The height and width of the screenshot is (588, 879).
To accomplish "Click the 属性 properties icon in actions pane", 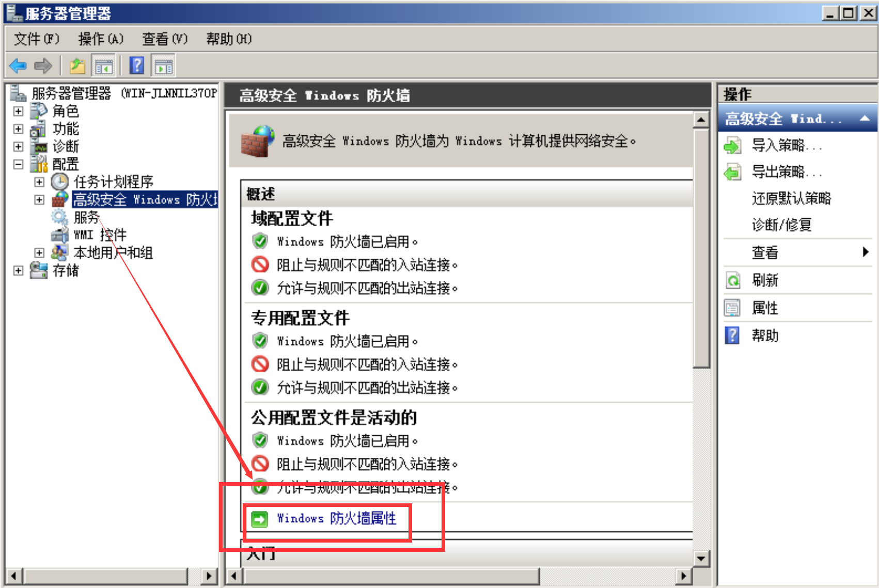I will (732, 308).
